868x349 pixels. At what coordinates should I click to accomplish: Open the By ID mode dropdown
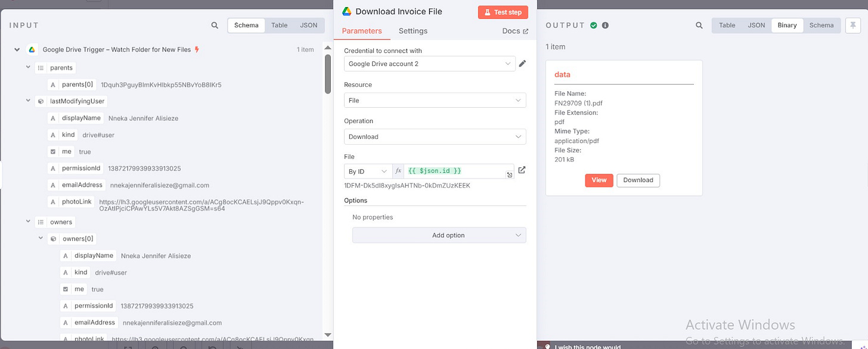pyautogui.click(x=368, y=172)
